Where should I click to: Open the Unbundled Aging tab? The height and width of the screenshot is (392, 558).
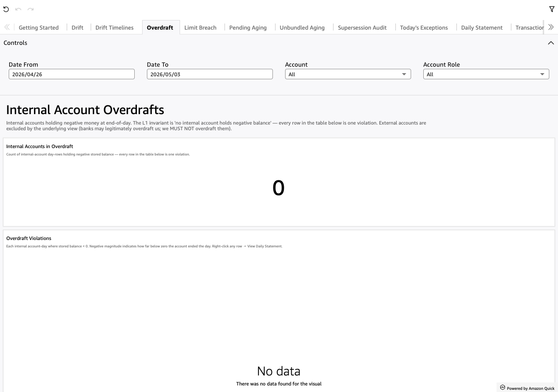point(302,27)
